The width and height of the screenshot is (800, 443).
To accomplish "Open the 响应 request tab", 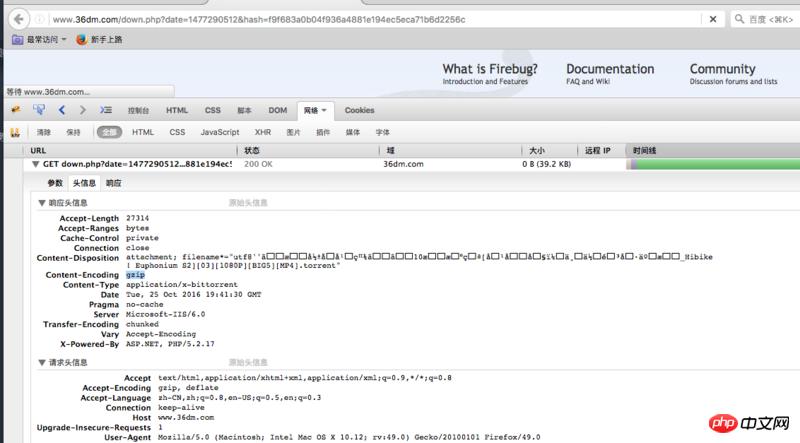I will [114, 183].
